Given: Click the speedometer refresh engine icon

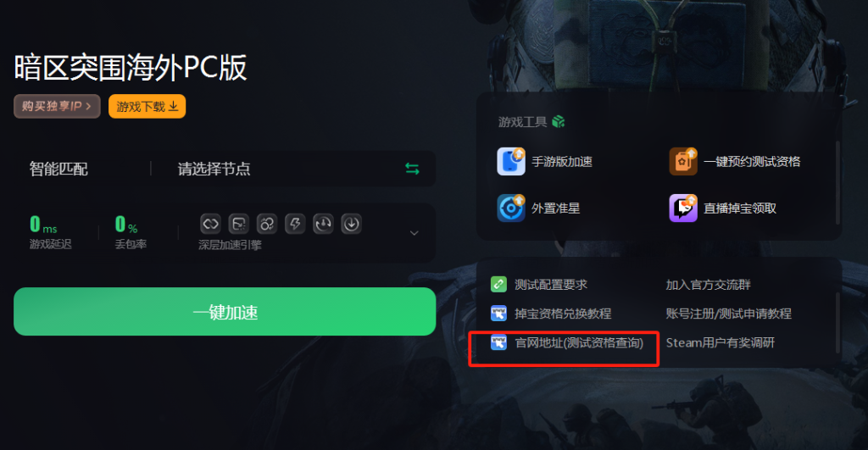Looking at the screenshot, I should 323,224.
